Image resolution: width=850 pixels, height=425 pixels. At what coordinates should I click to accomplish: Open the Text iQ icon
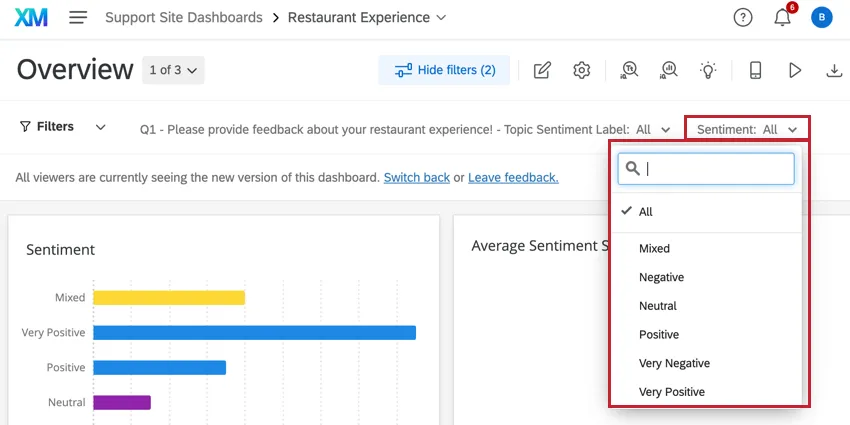click(630, 70)
